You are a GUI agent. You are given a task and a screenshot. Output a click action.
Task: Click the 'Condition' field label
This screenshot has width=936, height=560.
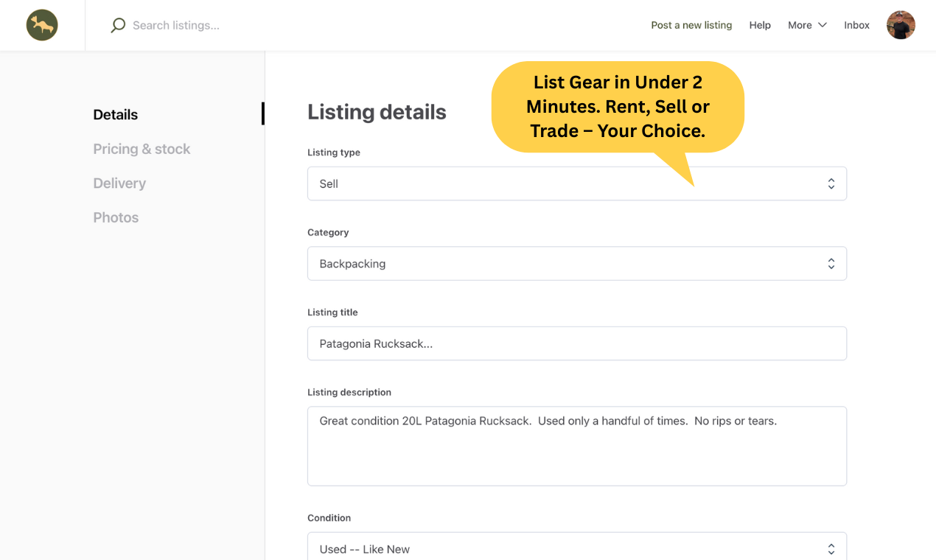pos(329,518)
